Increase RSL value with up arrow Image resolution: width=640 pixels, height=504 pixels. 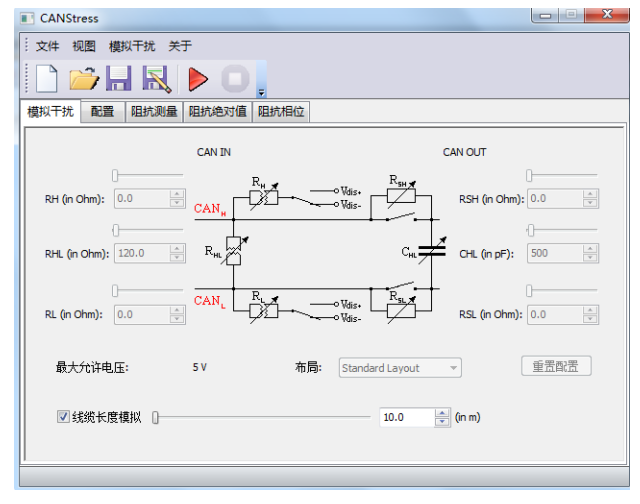click(590, 310)
